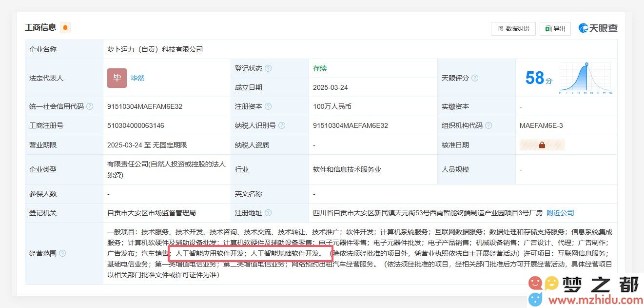This screenshot has width=644, height=308.
Task: Click the 软件和信息技术服务业 industry value
Action: click(347, 169)
